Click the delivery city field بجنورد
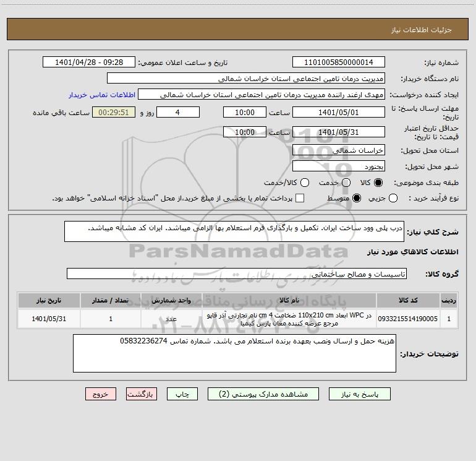Viewport: 476px width, 461px height. click(339, 166)
